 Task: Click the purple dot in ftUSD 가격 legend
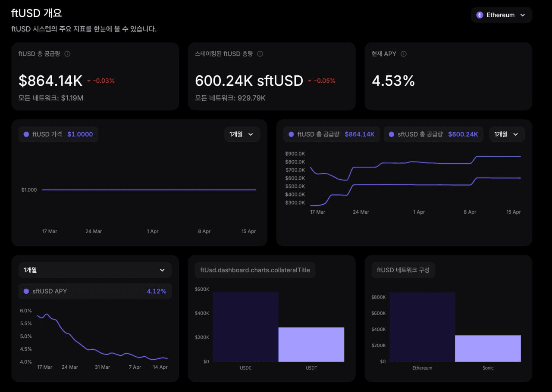(26, 134)
